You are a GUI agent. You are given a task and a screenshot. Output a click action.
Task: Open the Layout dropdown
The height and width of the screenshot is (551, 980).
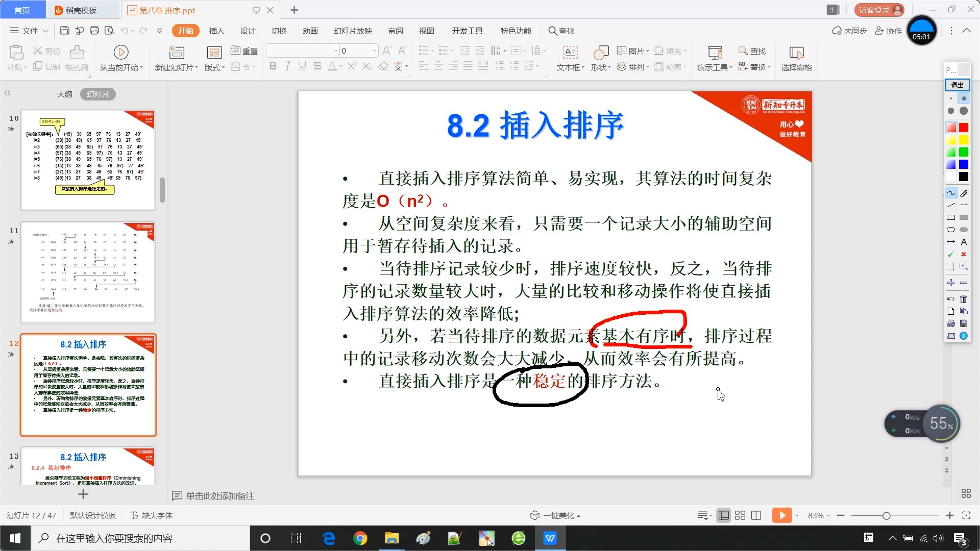coord(214,58)
